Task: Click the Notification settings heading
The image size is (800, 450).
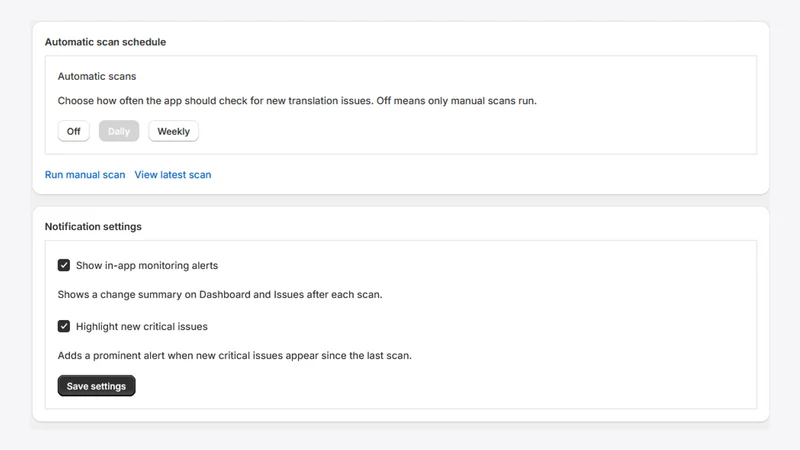Action: pyautogui.click(x=93, y=227)
